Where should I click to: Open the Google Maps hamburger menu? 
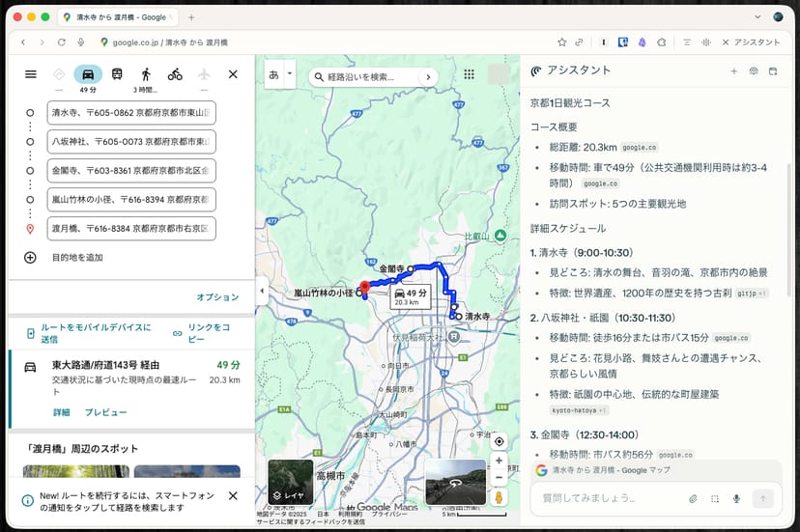coord(31,74)
